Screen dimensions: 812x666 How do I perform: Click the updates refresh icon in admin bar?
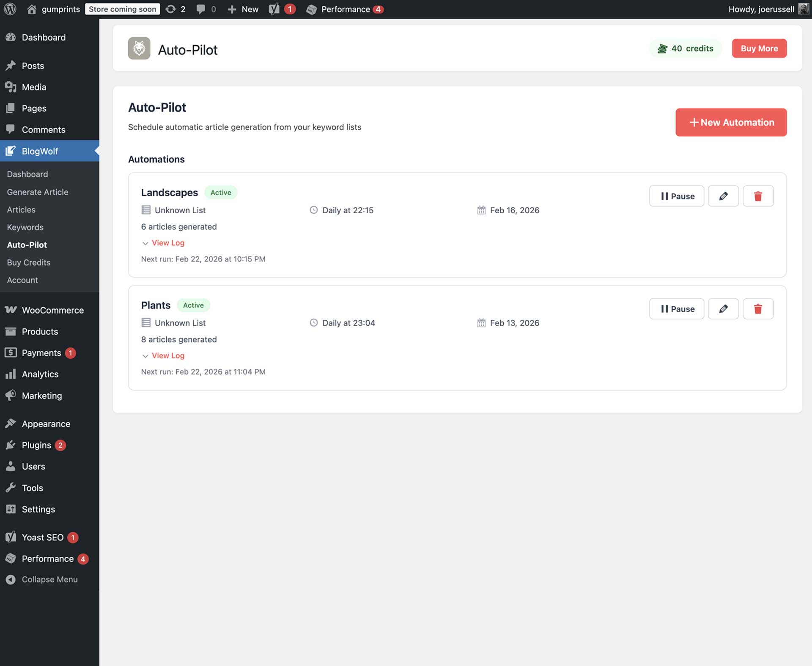click(x=170, y=9)
